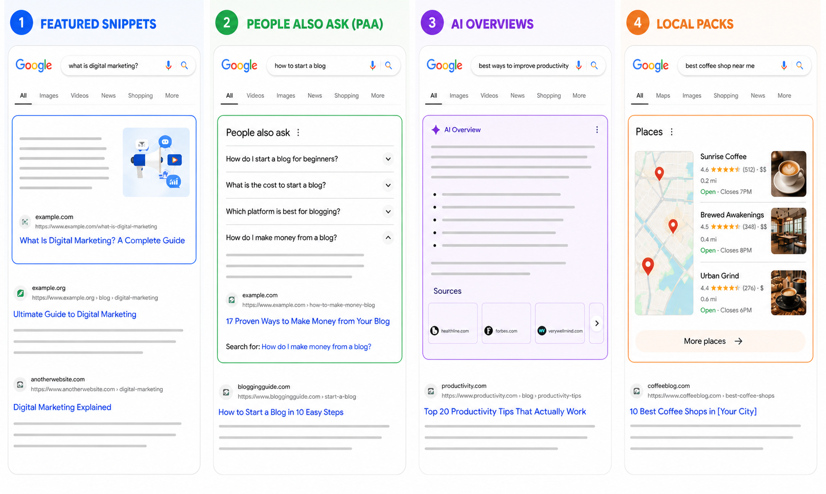Select Shopping tab in Featured Snippets panel

pos(140,95)
